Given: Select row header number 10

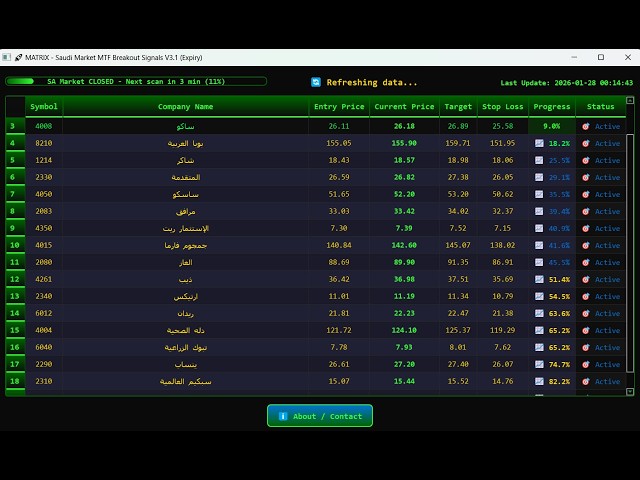Looking at the screenshot, I should tap(15, 245).
